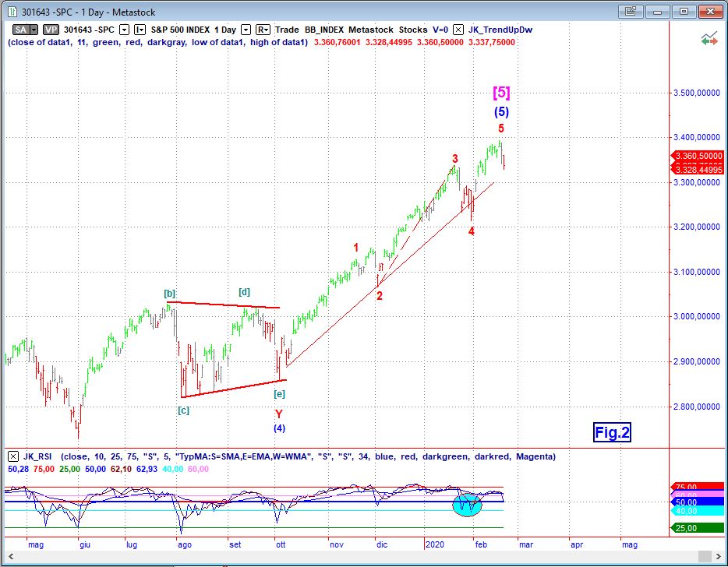The image size is (728, 567).
Task: Click the 50,28 RSI value readout
Action: point(18,469)
